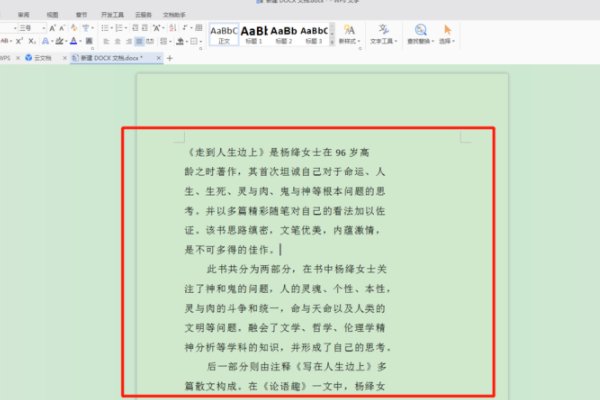This screenshot has height=400, width=600.
Task: Switch to the 审阅 ribbon tab
Action: 23,15
